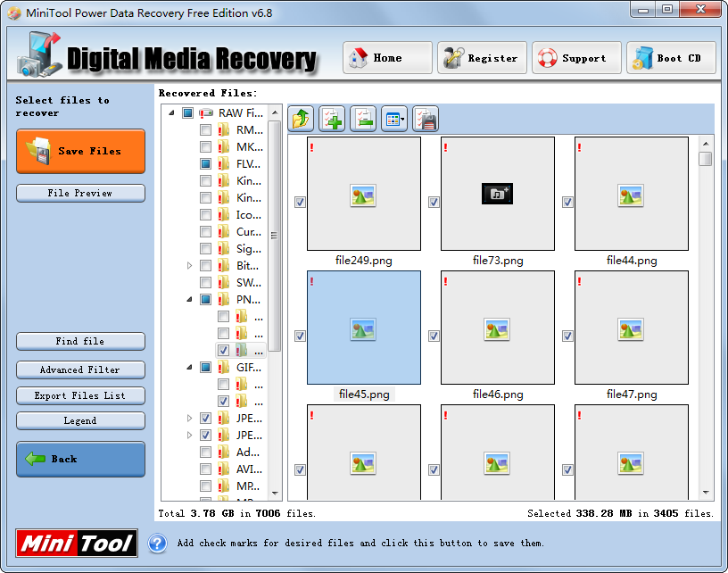Expand the second JPE... tree node
This screenshot has height=573, width=728.
point(189,435)
